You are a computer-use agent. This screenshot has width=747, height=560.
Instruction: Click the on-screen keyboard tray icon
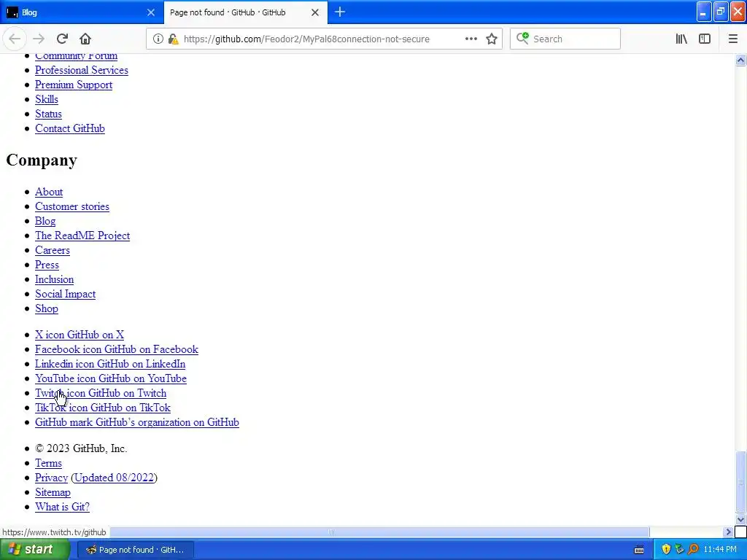[639, 550]
